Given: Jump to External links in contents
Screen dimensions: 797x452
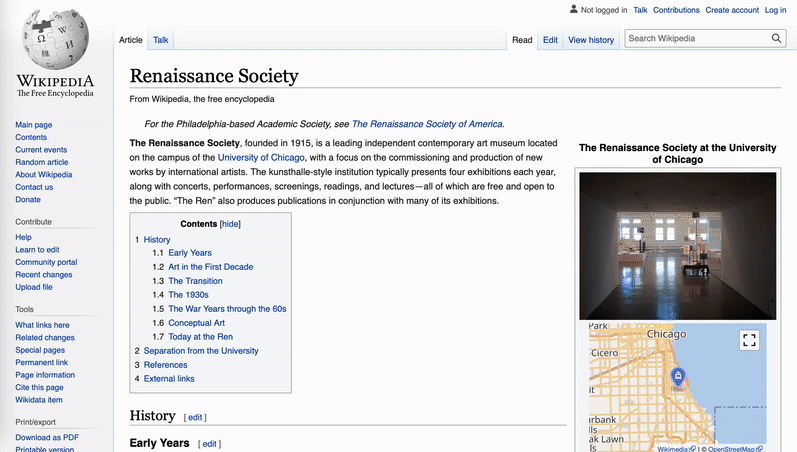Looking at the screenshot, I should click(169, 379).
